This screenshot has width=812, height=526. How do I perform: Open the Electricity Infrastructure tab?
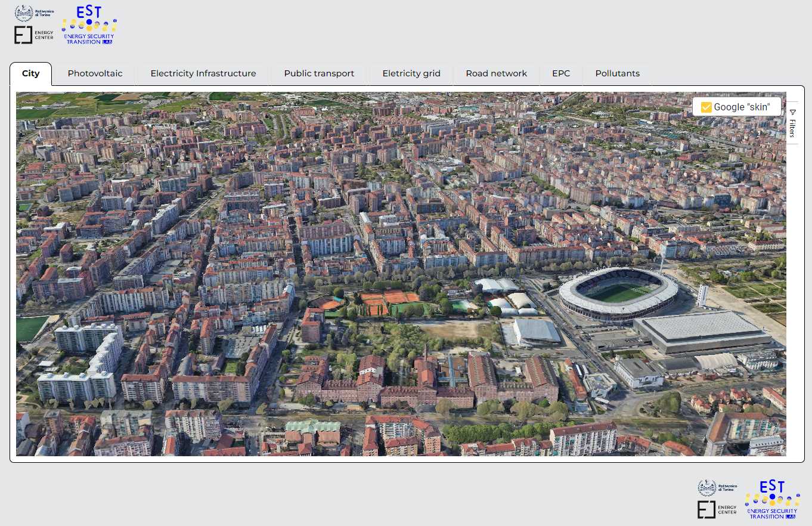pyautogui.click(x=203, y=73)
